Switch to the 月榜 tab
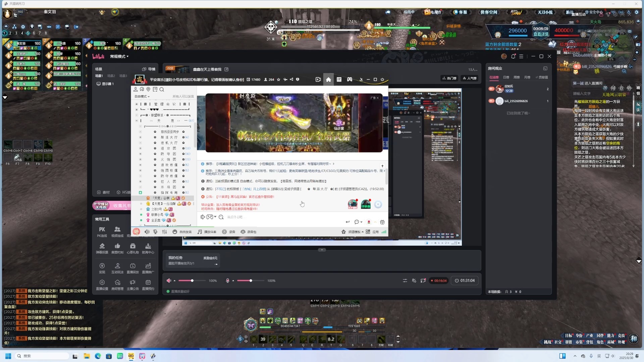The height and width of the screenshot is (362, 644). (x=527, y=77)
